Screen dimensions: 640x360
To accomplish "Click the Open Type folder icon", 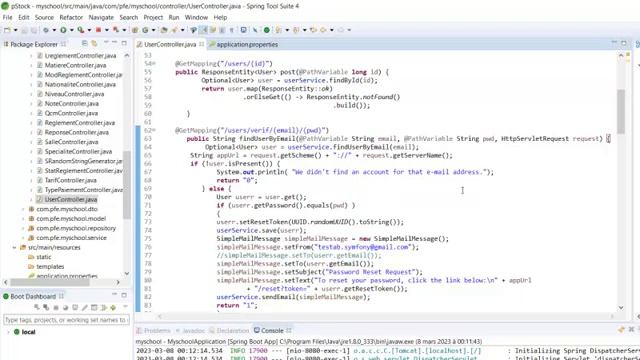I will coord(163,30).
